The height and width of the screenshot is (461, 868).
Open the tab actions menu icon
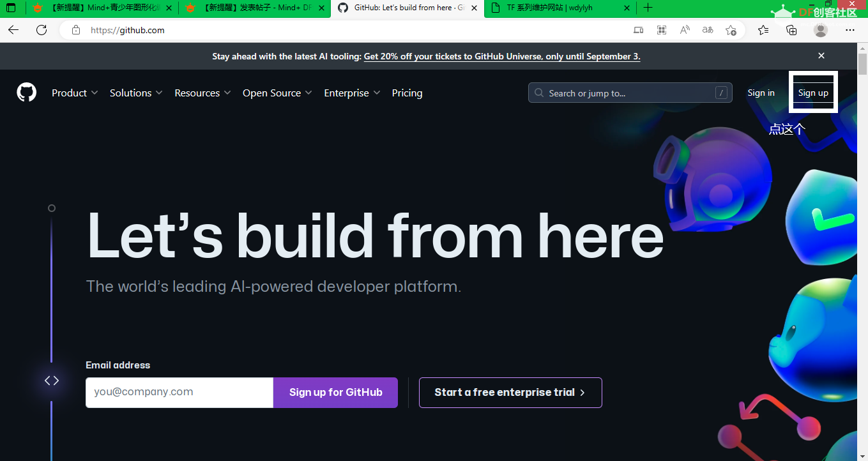pyautogui.click(x=11, y=8)
